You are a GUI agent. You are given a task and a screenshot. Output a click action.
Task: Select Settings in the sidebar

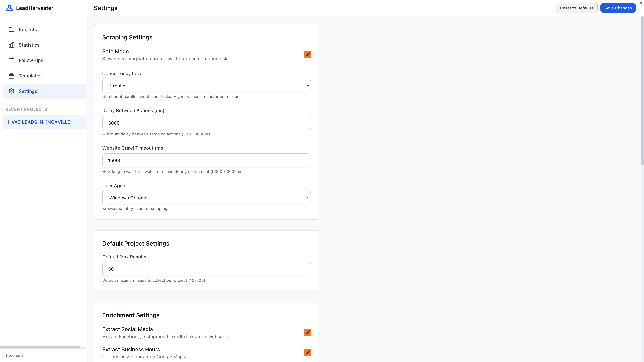[28, 91]
